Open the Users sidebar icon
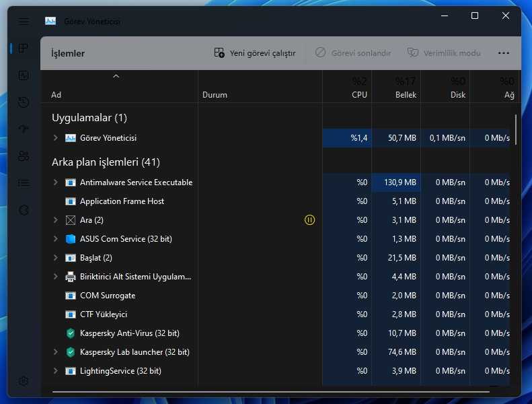 pyautogui.click(x=24, y=156)
